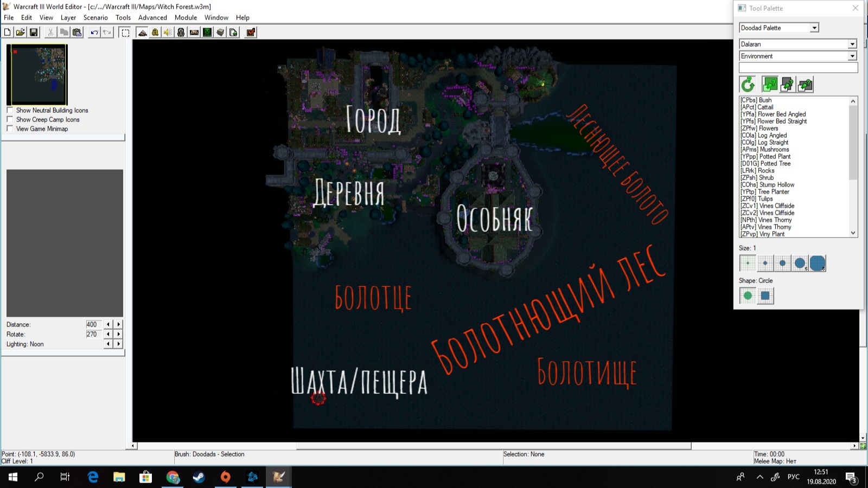Tick the View Game Minimap checkbox
The height and width of the screenshot is (488, 868).
10,129
